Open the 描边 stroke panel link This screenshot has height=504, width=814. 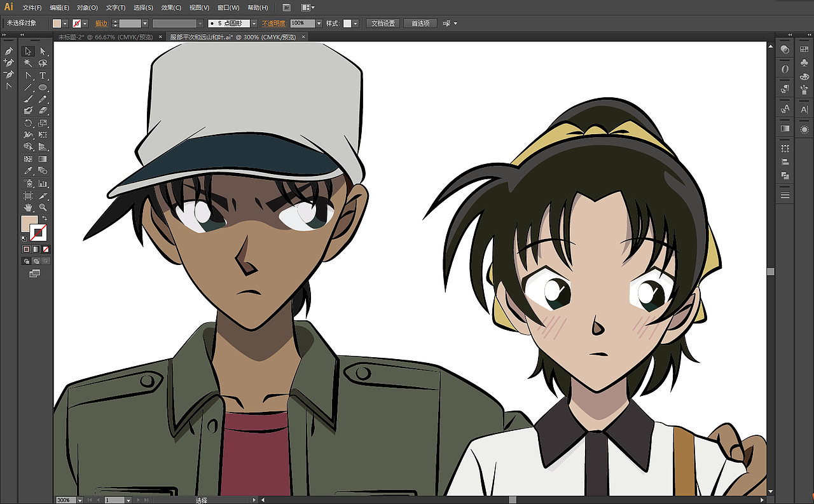coord(102,24)
